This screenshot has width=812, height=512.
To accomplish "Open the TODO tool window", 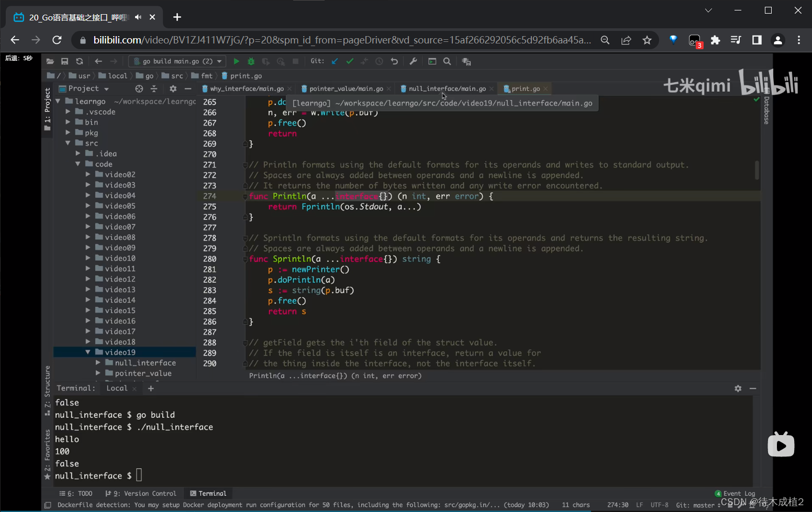I will (76, 494).
